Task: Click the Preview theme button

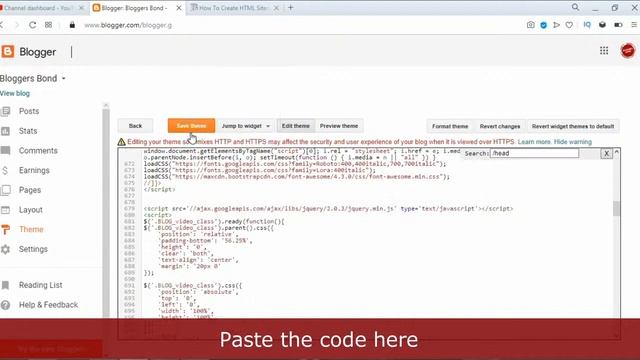Action: pos(339,126)
